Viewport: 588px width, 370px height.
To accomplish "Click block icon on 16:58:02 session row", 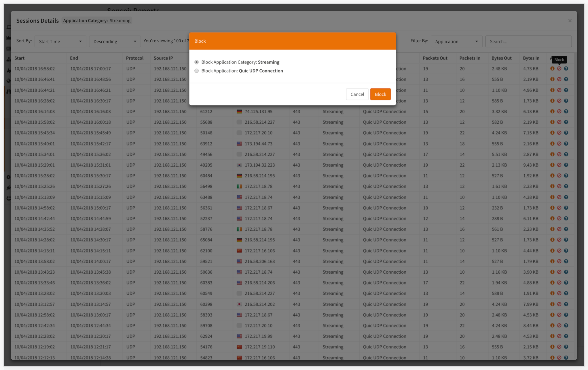I will (559, 68).
